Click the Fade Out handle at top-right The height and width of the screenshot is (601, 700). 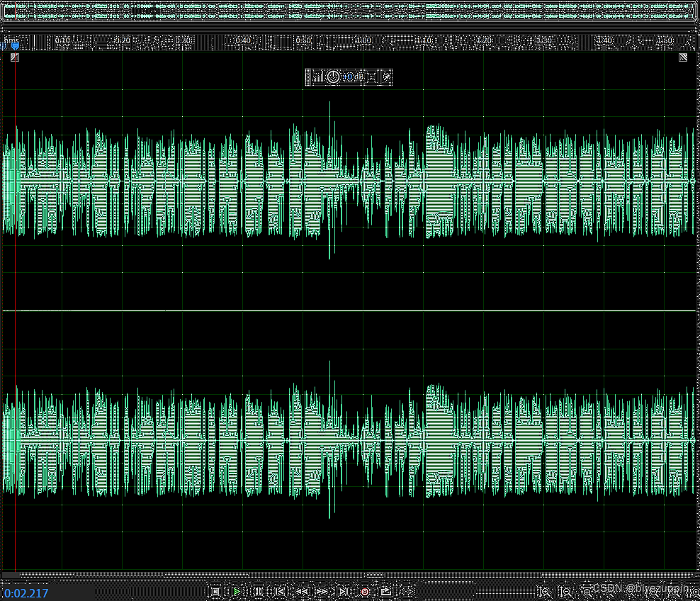click(683, 57)
